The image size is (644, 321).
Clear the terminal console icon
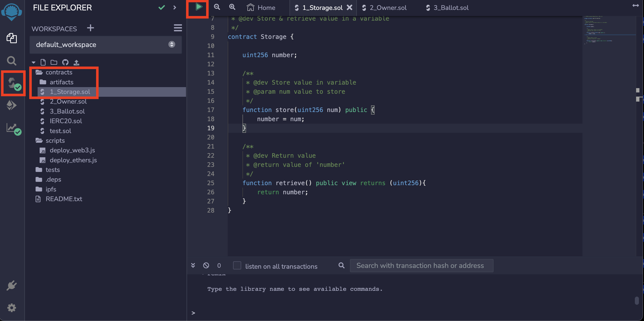(x=206, y=266)
